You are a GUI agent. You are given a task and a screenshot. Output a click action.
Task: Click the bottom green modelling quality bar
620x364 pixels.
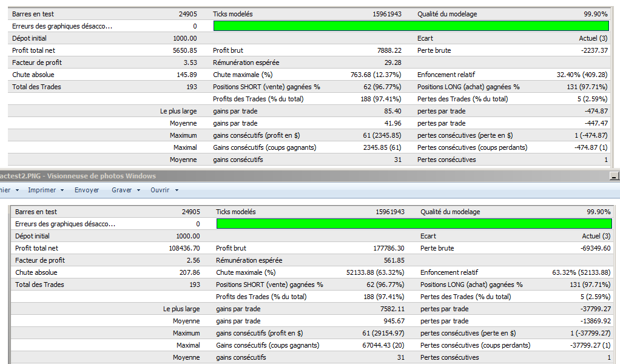pyautogui.click(x=413, y=224)
